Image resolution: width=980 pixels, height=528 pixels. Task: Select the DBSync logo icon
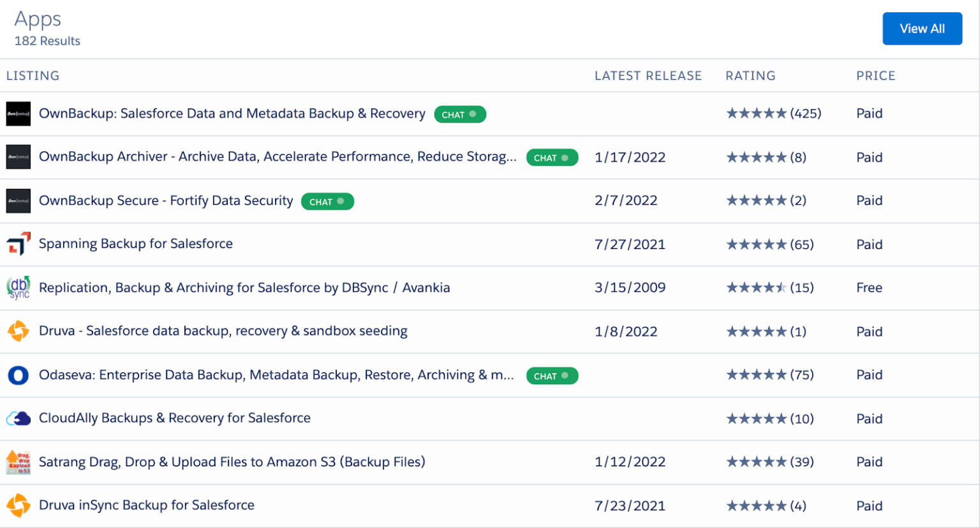tap(18, 287)
